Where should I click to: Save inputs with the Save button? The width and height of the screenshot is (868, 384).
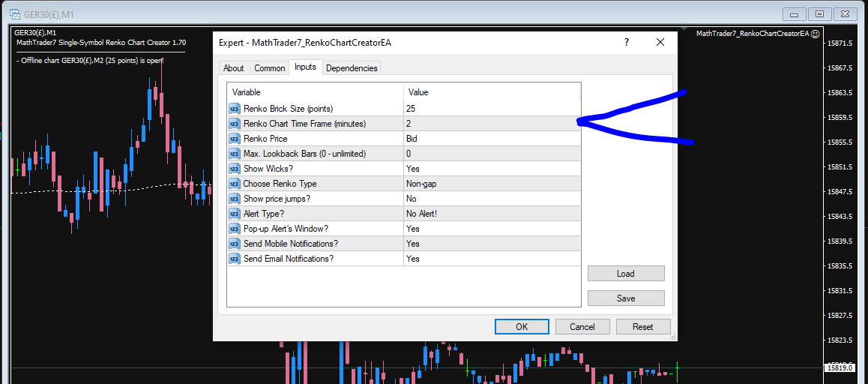click(626, 298)
